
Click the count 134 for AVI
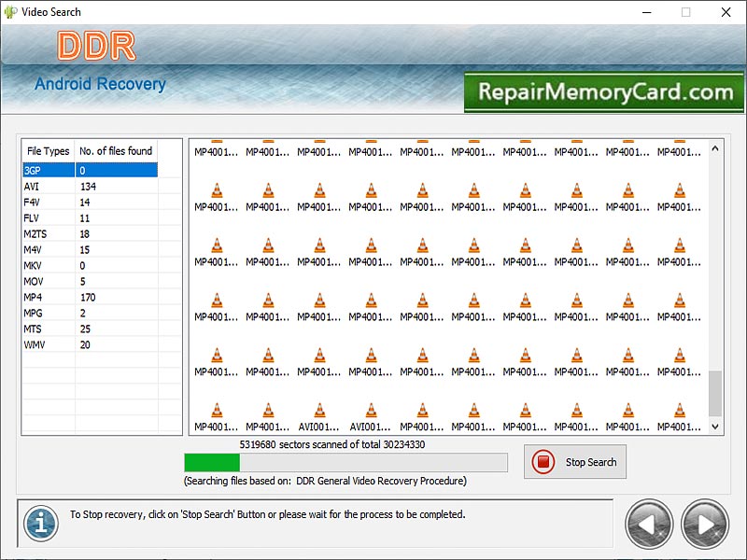[x=88, y=186]
